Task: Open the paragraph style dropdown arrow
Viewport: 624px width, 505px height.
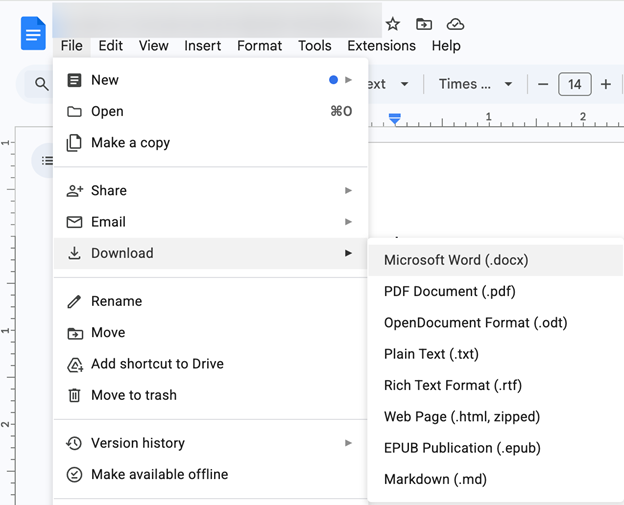Action: click(404, 84)
